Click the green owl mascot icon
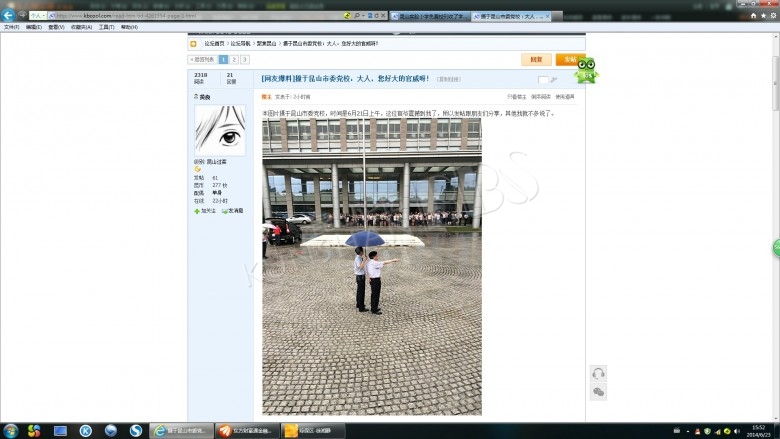The height and width of the screenshot is (439, 780). pos(587,71)
